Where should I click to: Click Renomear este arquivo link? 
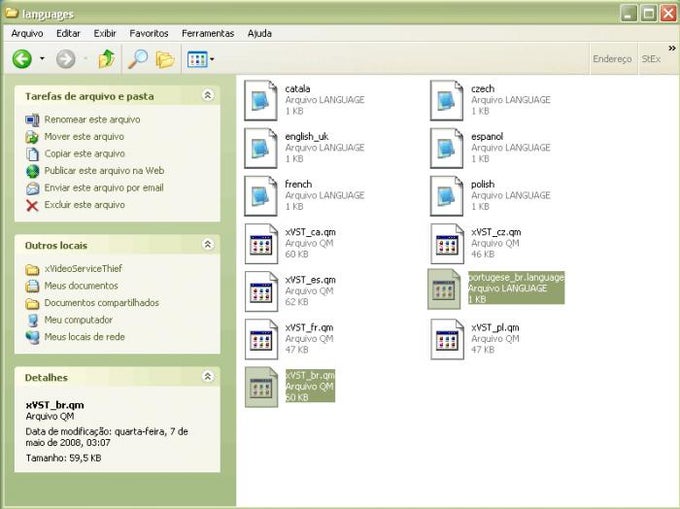(92, 119)
